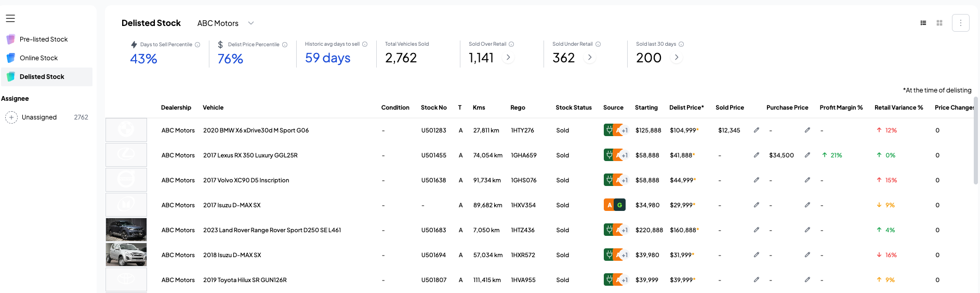
Task: Expand Sold Over Retail arrow
Action: (x=508, y=58)
